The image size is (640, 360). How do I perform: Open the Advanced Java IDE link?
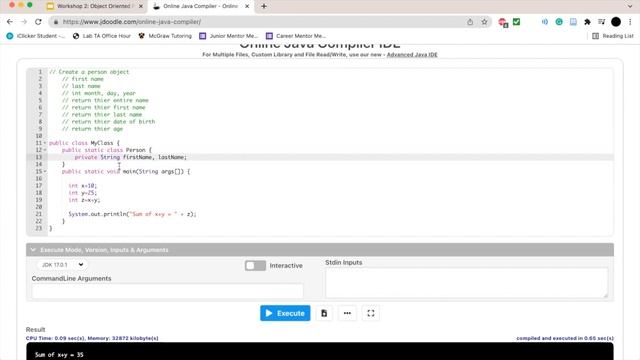tap(412, 55)
